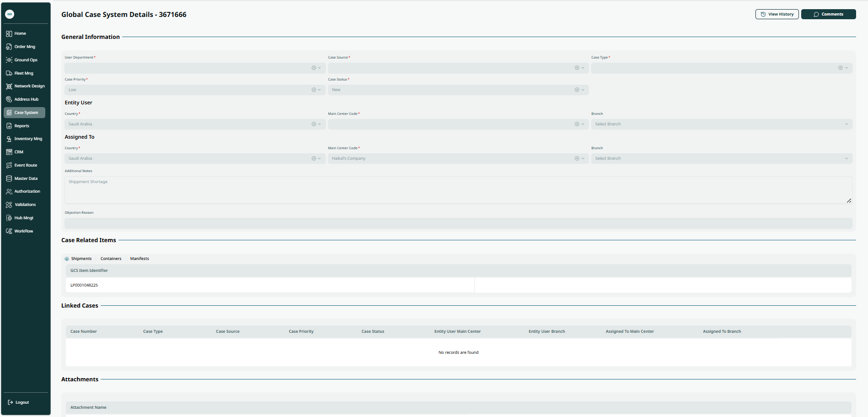The height and width of the screenshot is (417, 868).
Task: Select the Shipments radio button
Action: (x=67, y=259)
